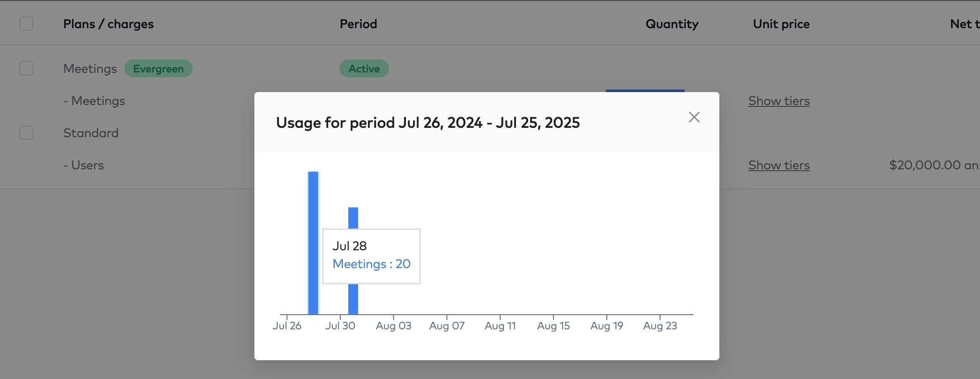Click the Period column header
This screenshot has height=379, width=980.
(x=358, y=24)
